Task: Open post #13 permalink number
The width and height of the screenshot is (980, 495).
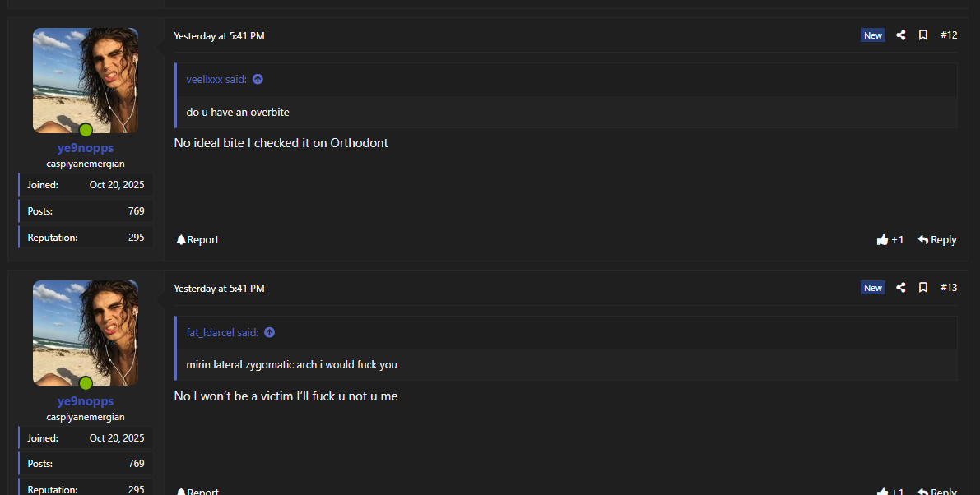Action: 949,288
